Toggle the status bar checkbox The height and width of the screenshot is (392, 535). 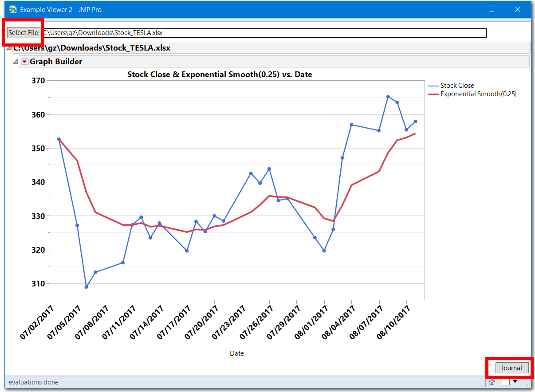coord(505,382)
